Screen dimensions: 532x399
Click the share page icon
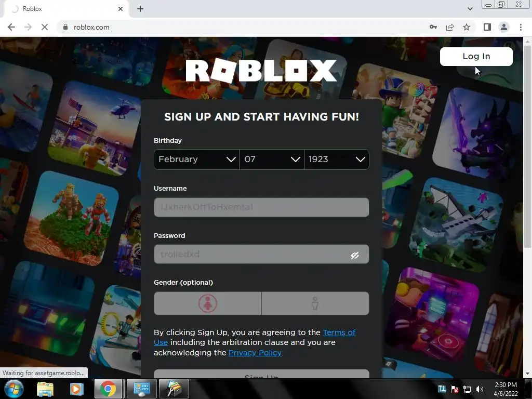pyautogui.click(x=450, y=27)
